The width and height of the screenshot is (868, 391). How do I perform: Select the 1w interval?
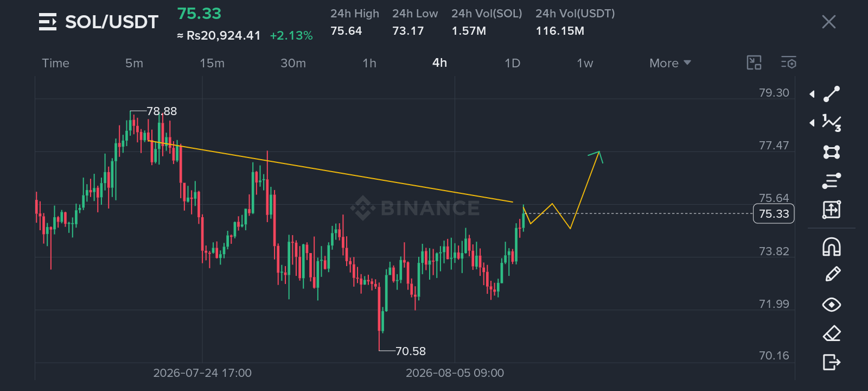[x=585, y=63]
